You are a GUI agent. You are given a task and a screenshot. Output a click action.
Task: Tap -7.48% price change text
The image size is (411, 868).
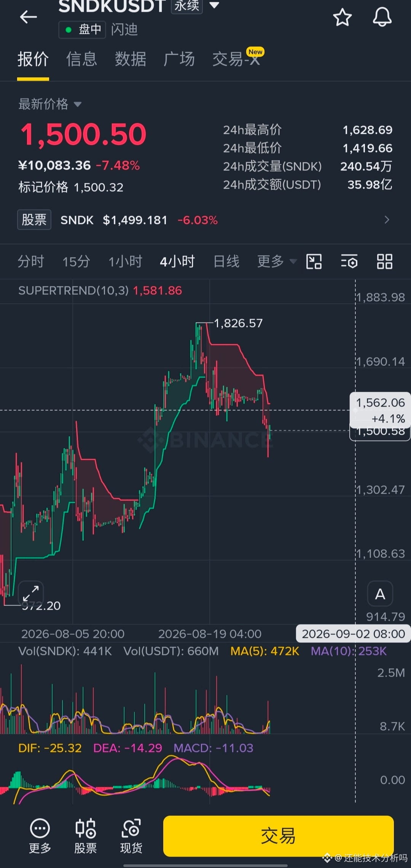(x=118, y=165)
